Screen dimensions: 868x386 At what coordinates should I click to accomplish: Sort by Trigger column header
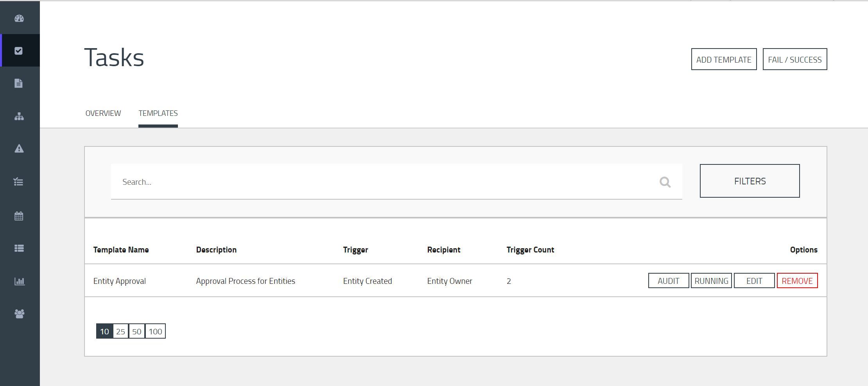pyautogui.click(x=355, y=250)
